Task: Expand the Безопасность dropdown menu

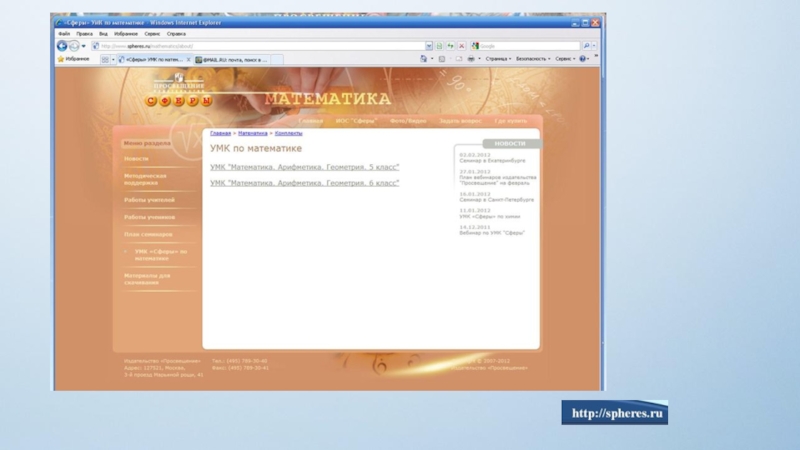Action: coord(532,59)
